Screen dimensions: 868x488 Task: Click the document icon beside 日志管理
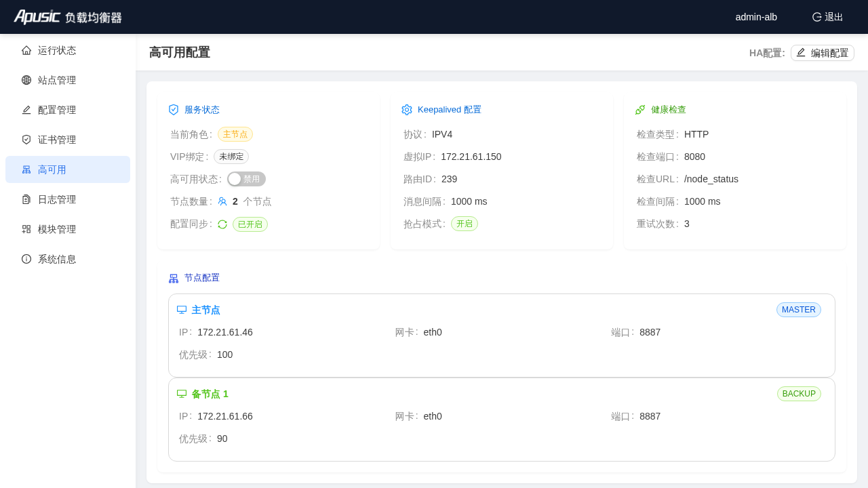point(26,199)
